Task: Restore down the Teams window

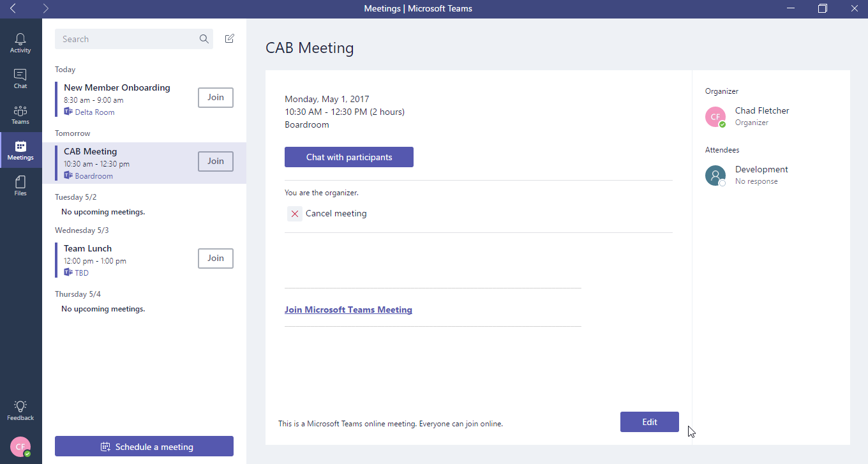Action: (823, 9)
